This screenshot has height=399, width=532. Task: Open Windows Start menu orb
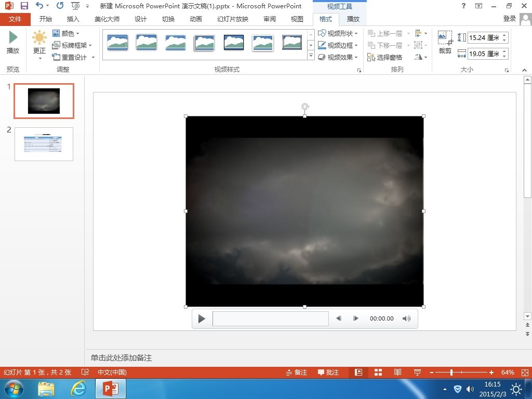14,389
